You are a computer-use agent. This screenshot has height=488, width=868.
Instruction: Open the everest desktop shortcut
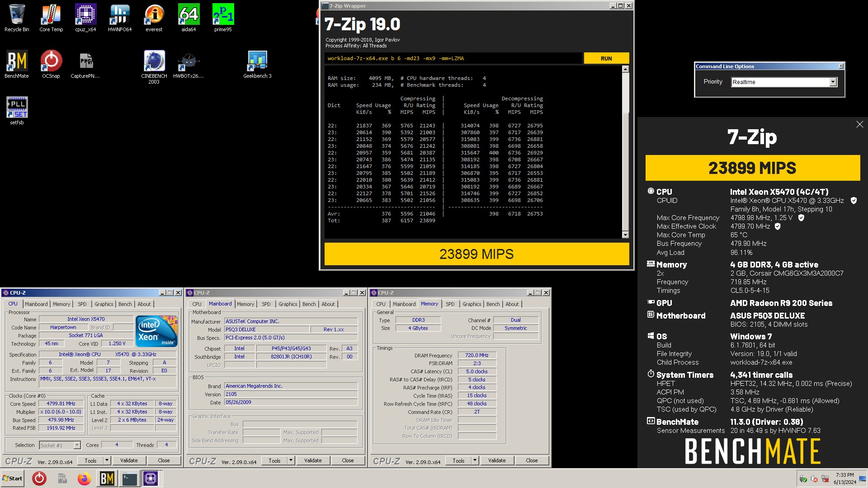pyautogui.click(x=154, y=18)
